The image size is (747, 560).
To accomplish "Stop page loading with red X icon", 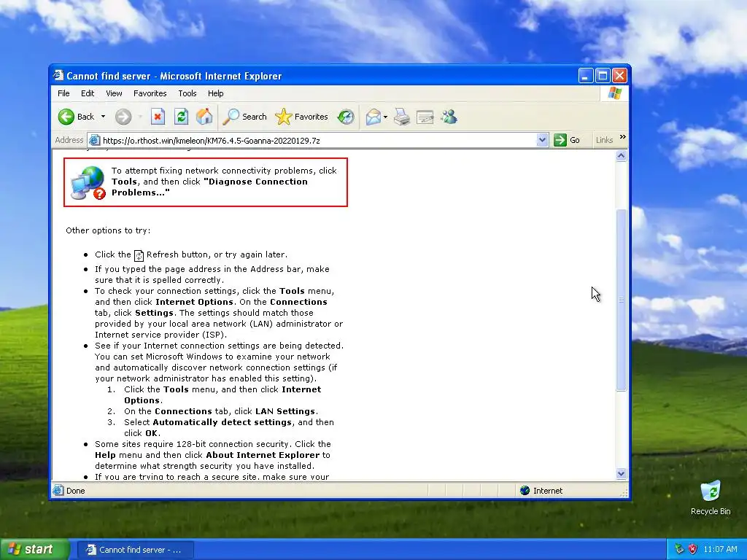I will click(x=158, y=117).
